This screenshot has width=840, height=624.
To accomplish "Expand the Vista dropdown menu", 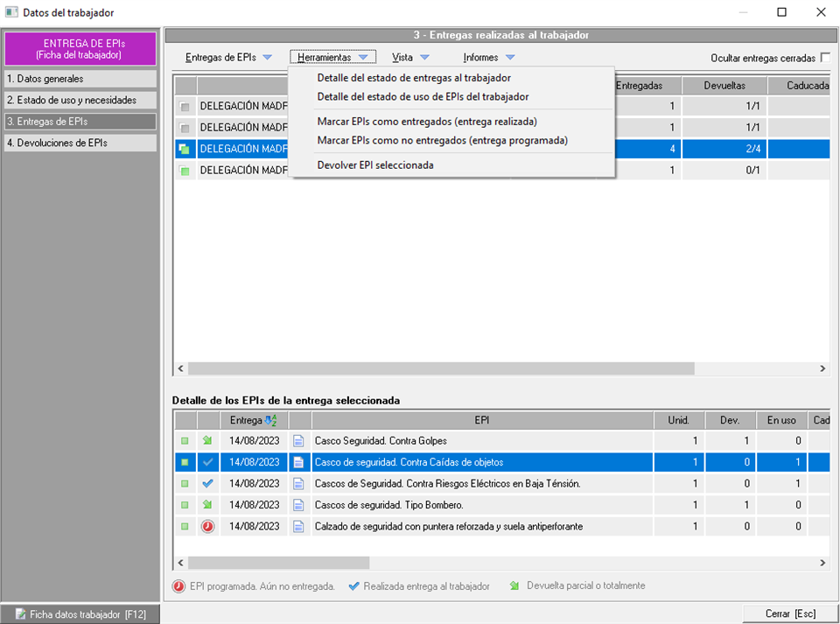I will (x=410, y=58).
